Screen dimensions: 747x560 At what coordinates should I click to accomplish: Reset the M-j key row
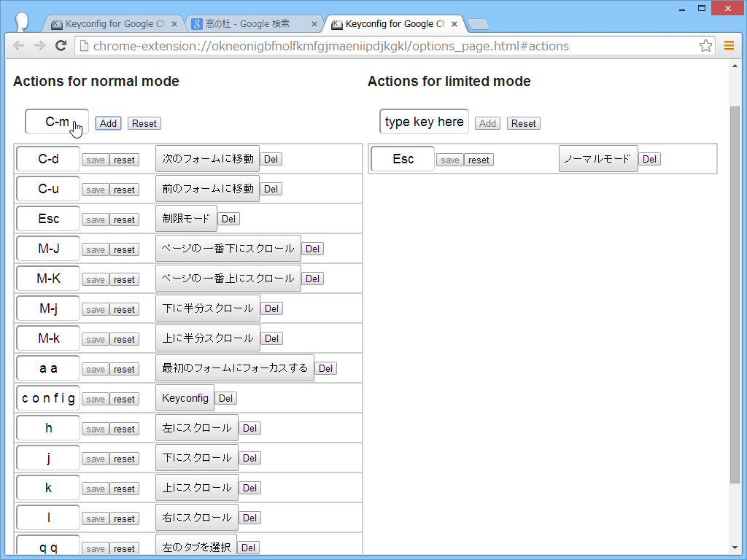coord(124,309)
